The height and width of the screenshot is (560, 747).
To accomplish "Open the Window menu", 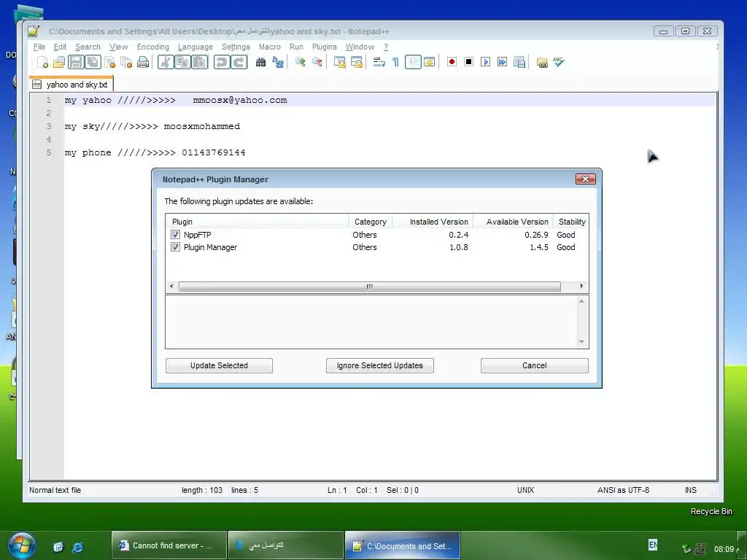I will 360,47.
